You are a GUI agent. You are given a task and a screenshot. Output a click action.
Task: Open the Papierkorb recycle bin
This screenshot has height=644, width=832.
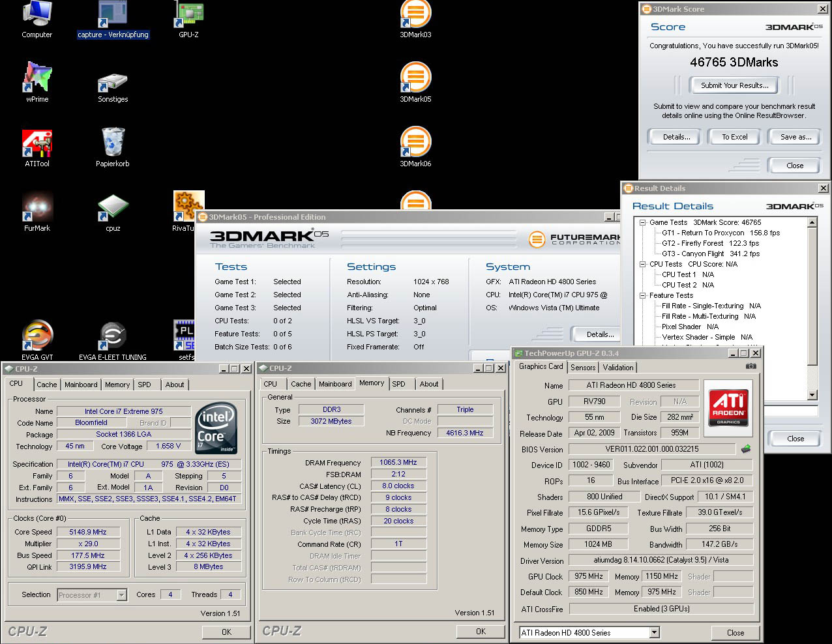[113, 147]
